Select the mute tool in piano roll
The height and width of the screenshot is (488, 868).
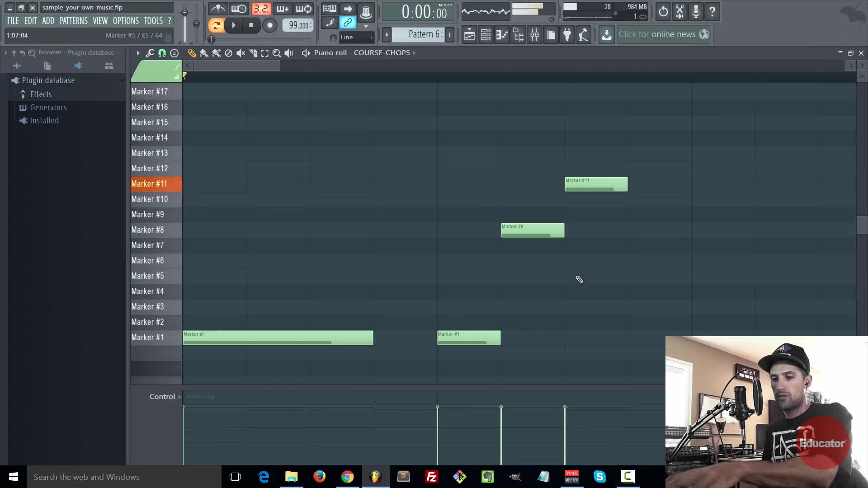click(x=241, y=53)
